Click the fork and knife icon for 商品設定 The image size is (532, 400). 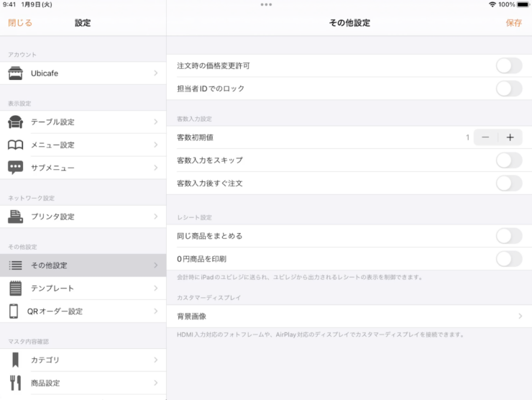pos(15,383)
